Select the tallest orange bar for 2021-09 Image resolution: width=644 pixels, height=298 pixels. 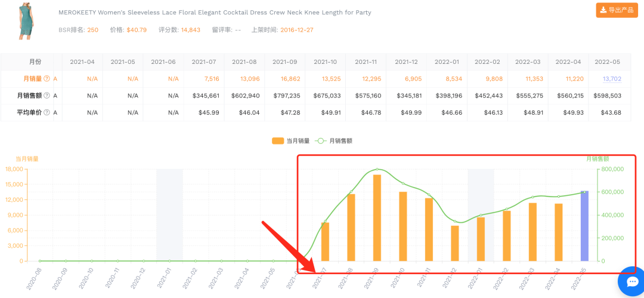tap(377, 218)
